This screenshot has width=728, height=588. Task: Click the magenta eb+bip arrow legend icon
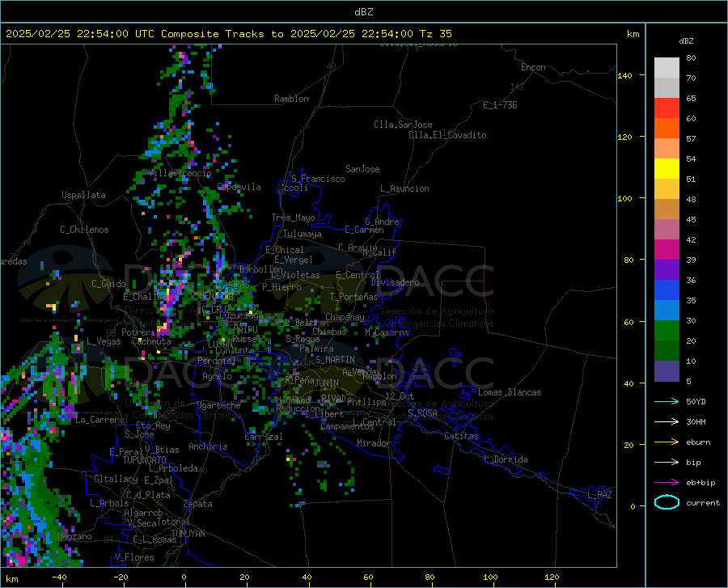tap(667, 483)
